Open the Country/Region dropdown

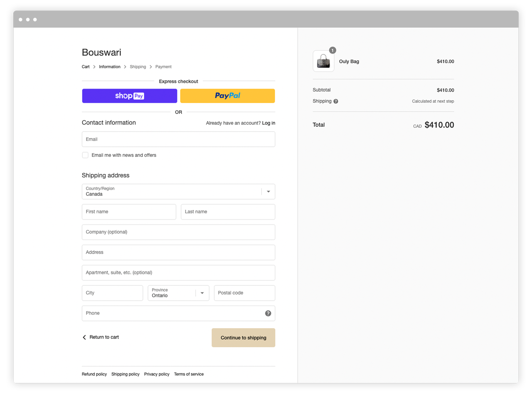point(178,192)
